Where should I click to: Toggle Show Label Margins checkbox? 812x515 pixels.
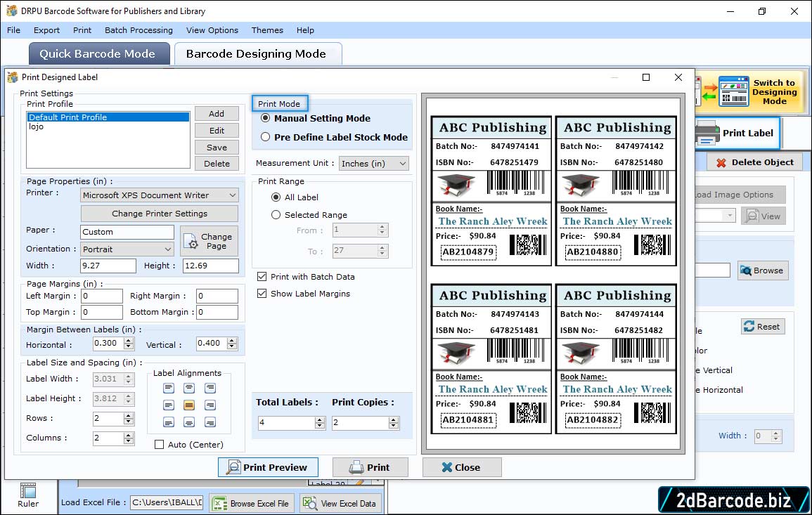coord(262,294)
